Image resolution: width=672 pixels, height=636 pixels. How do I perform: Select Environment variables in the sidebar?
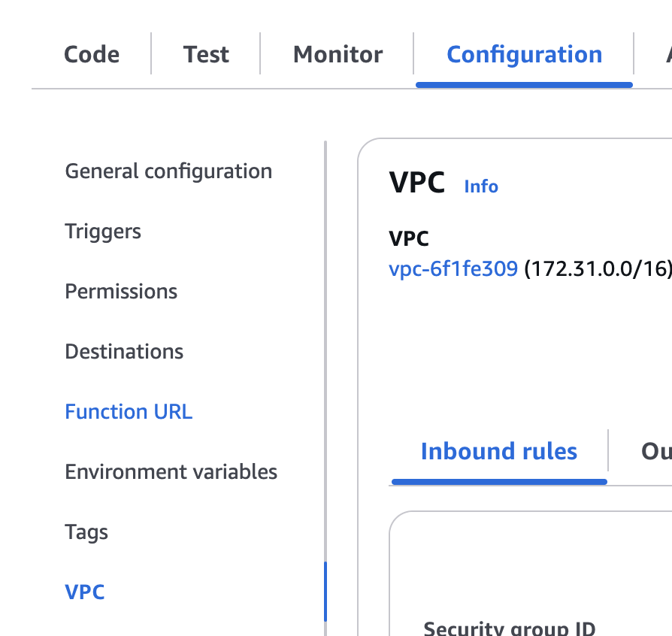click(x=171, y=471)
